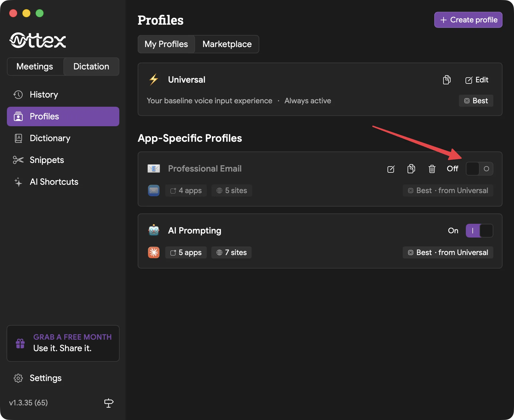Select the My Profiles tab
Screen dimensions: 514x420
tap(166, 44)
